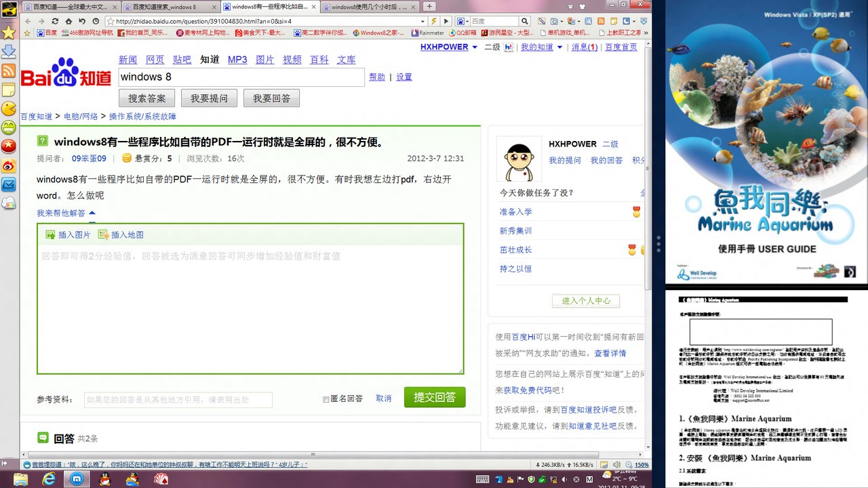Click the Insert Map icon in answer editor
The height and width of the screenshot is (488, 868).
coord(103,235)
